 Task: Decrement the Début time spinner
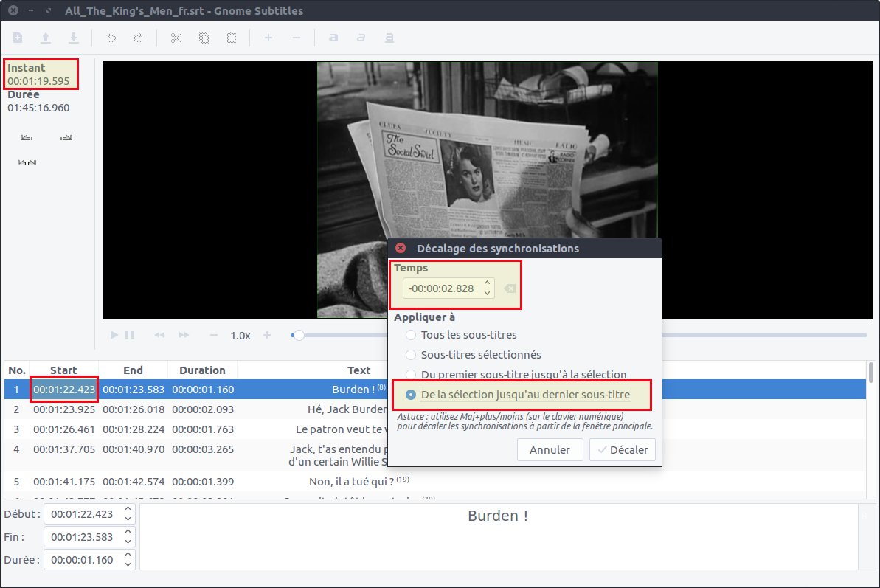tap(128, 519)
